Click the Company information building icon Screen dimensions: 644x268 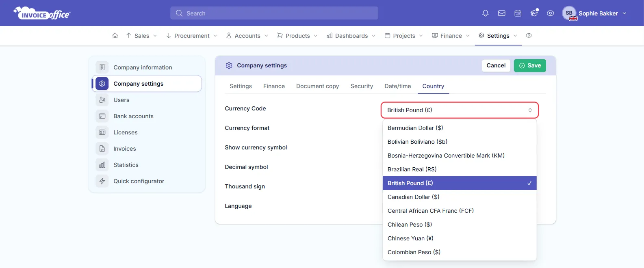(x=102, y=67)
